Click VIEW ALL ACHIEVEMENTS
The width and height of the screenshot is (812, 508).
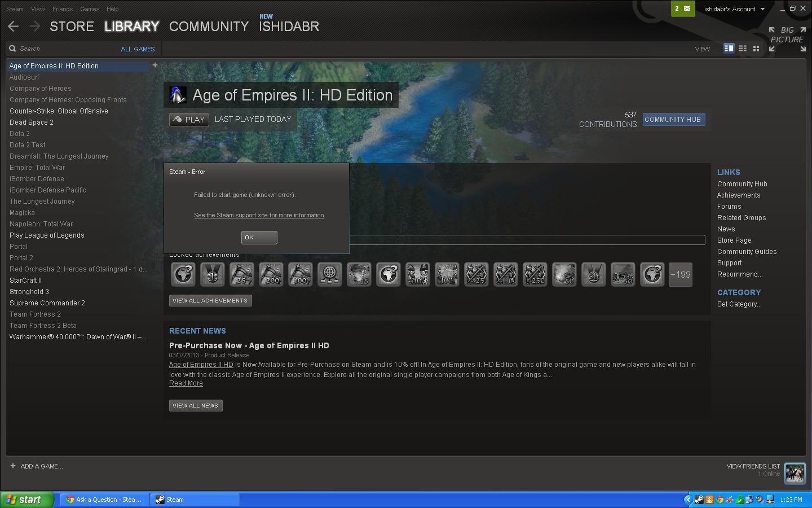210,301
